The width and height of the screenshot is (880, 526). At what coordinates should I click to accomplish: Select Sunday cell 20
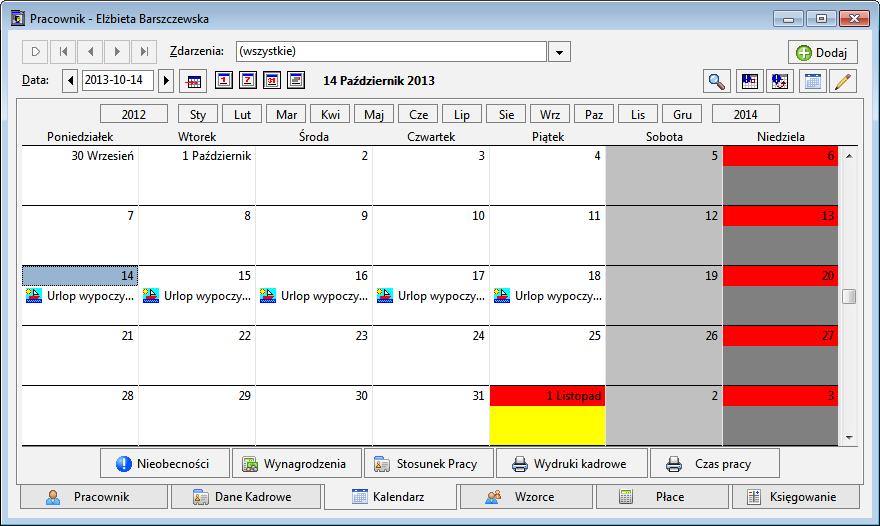[780, 295]
